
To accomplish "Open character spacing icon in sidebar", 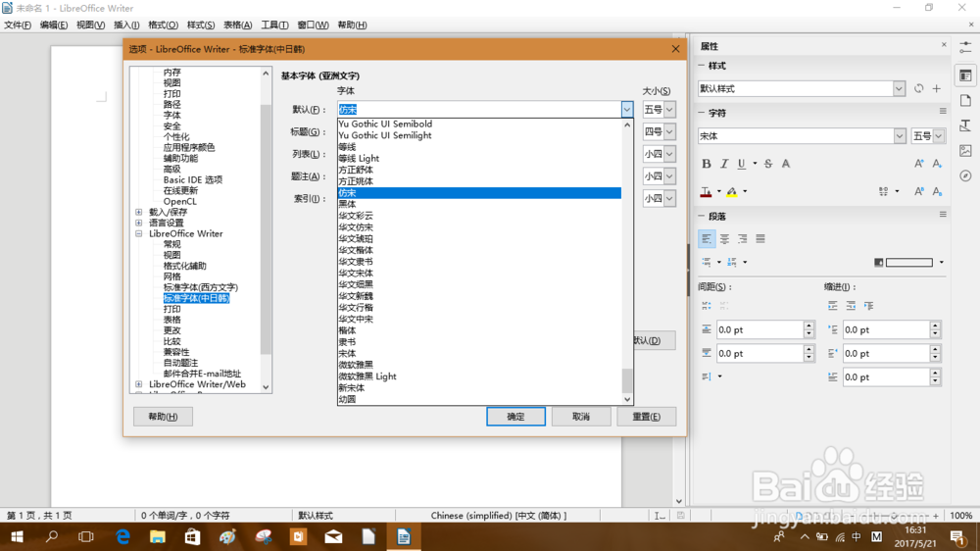I will (883, 191).
